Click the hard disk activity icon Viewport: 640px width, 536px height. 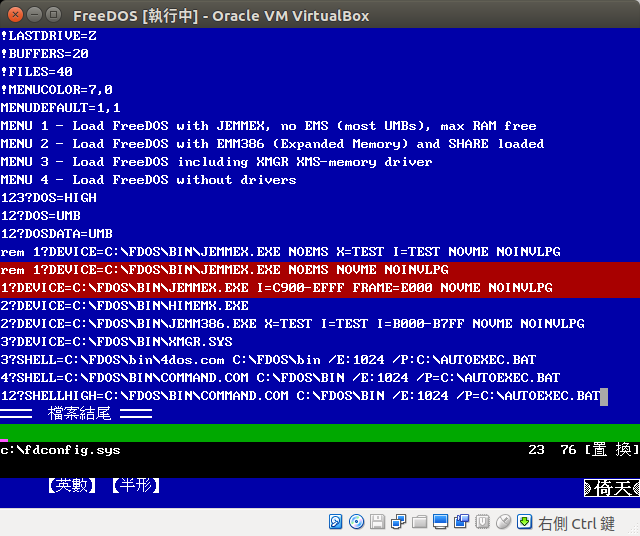(336, 522)
